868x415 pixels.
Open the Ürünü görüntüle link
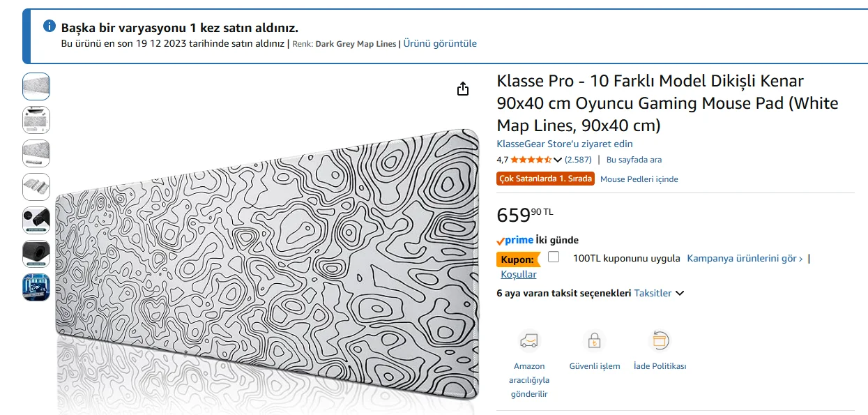440,43
